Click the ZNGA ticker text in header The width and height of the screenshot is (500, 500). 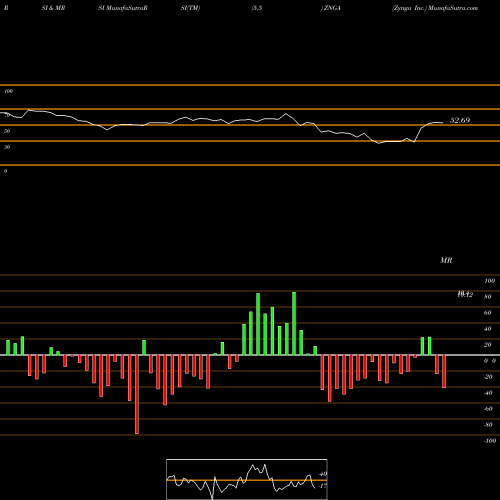[332, 8]
